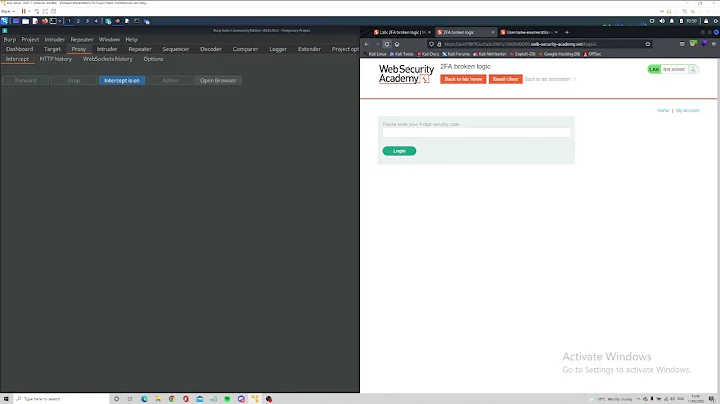Open the Help menu in Burp Suite

tap(131, 39)
